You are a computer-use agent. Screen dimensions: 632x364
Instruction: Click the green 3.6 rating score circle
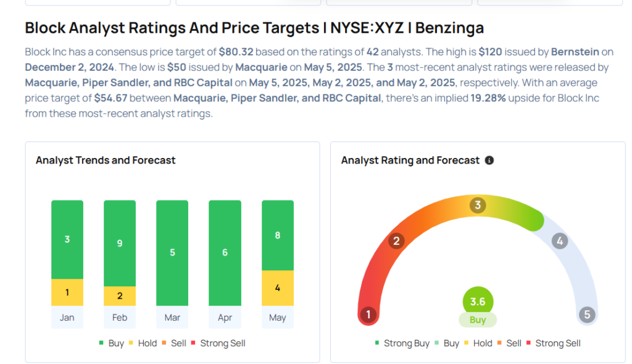click(x=478, y=302)
